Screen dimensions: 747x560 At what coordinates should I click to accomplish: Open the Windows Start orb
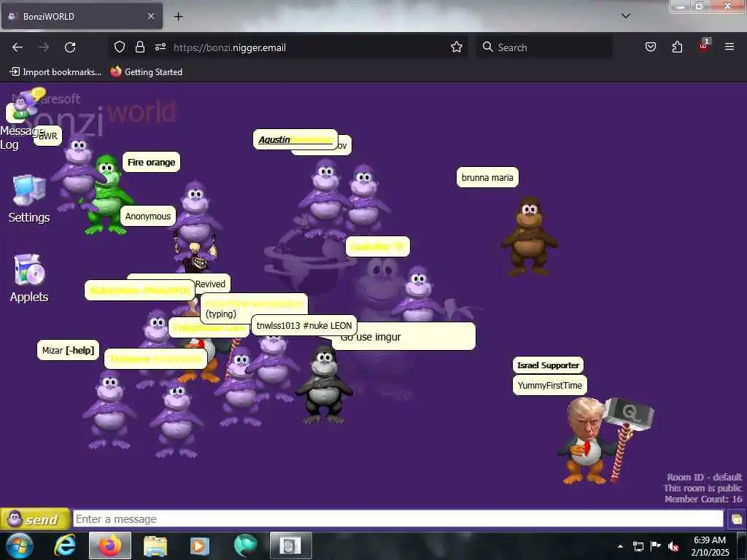click(x=19, y=545)
